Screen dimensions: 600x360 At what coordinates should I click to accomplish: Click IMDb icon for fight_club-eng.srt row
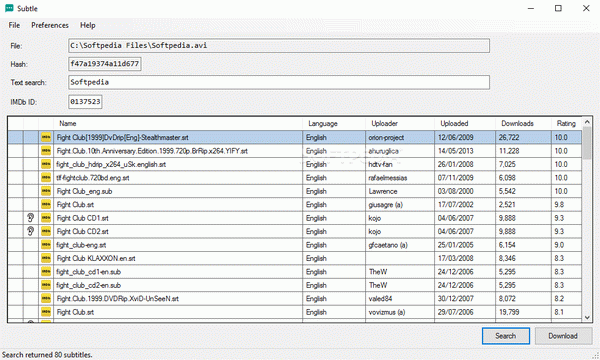coord(46,245)
